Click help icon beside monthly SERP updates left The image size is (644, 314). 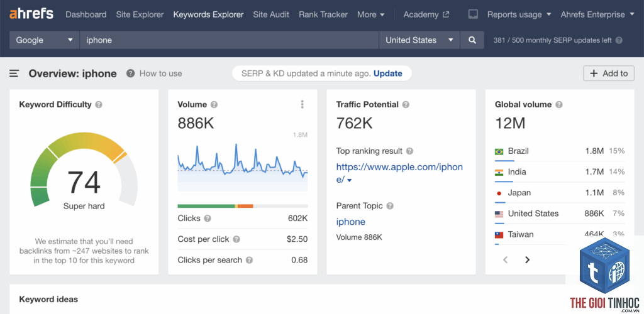point(619,40)
